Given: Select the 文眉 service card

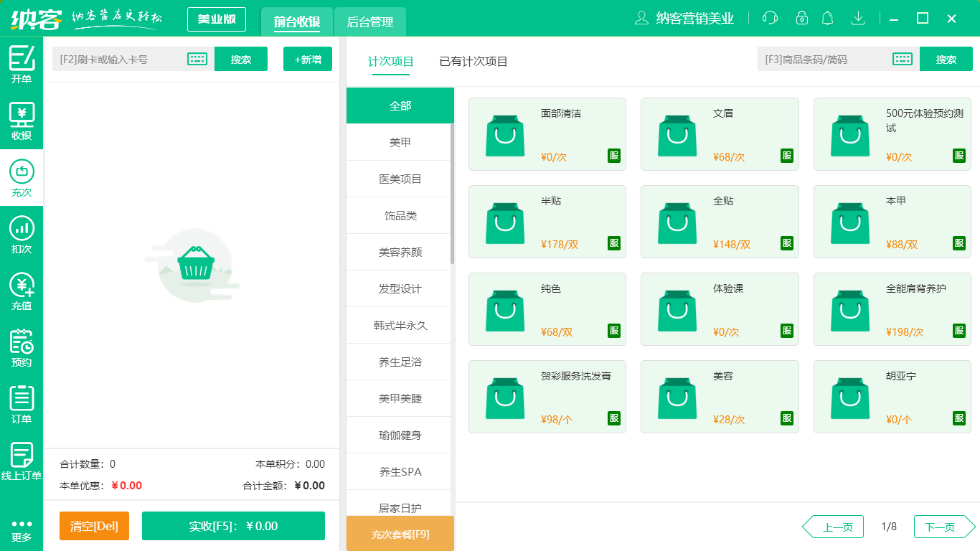Looking at the screenshot, I should click(x=720, y=134).
